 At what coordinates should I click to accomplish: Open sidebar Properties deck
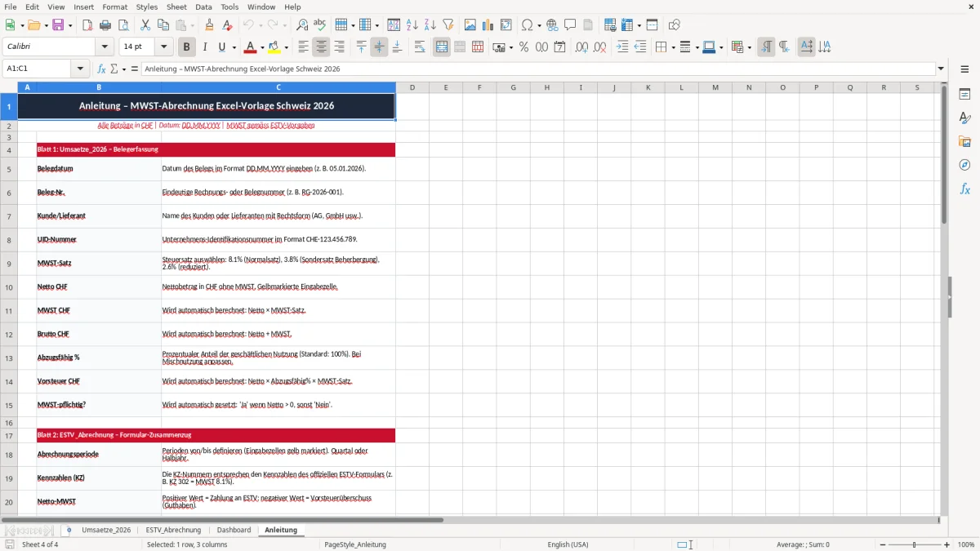964,95
